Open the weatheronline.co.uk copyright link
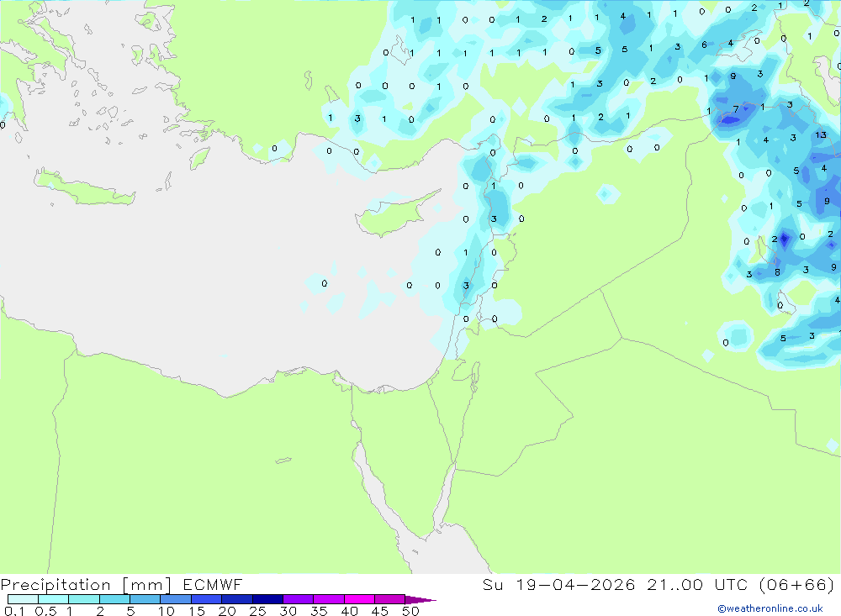This screenshot has width=841, height=616. coord(770,608)
